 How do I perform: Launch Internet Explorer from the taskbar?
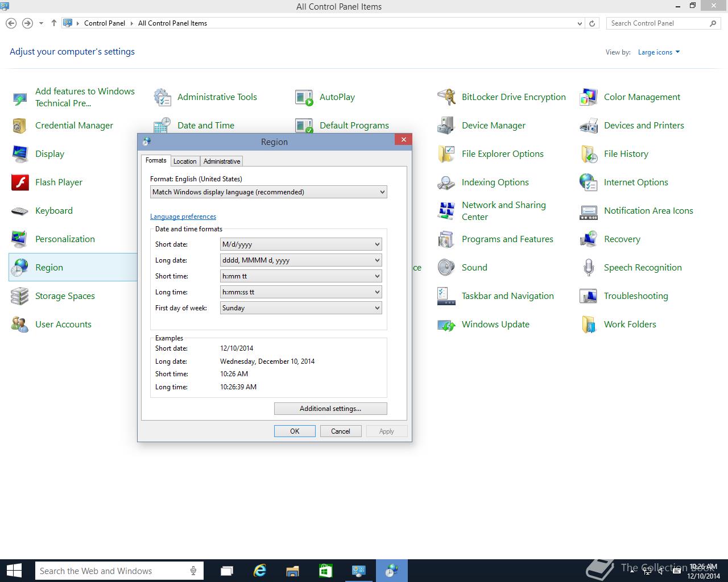point(260,571)
